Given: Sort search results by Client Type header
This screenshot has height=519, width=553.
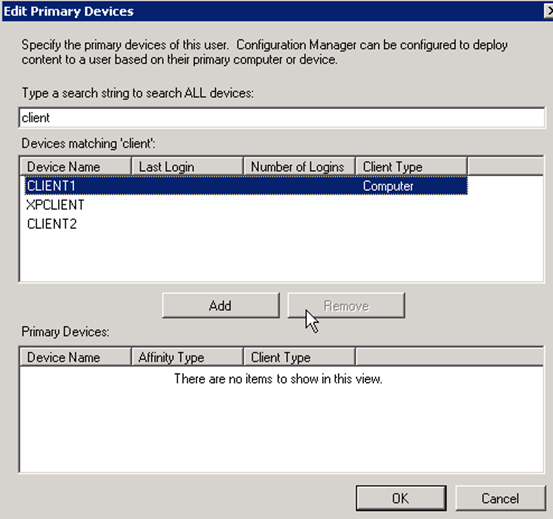Looking at the screenshot, I should [x=412, y=166].
